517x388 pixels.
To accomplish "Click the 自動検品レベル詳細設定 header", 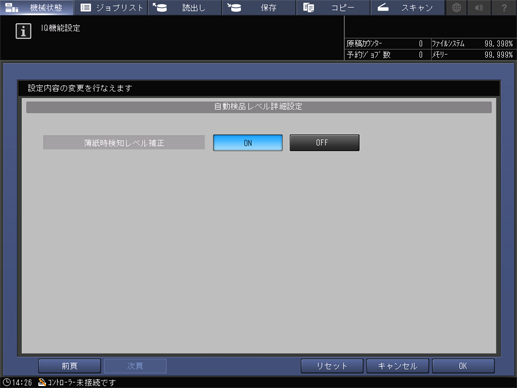I will coord(259,107).
